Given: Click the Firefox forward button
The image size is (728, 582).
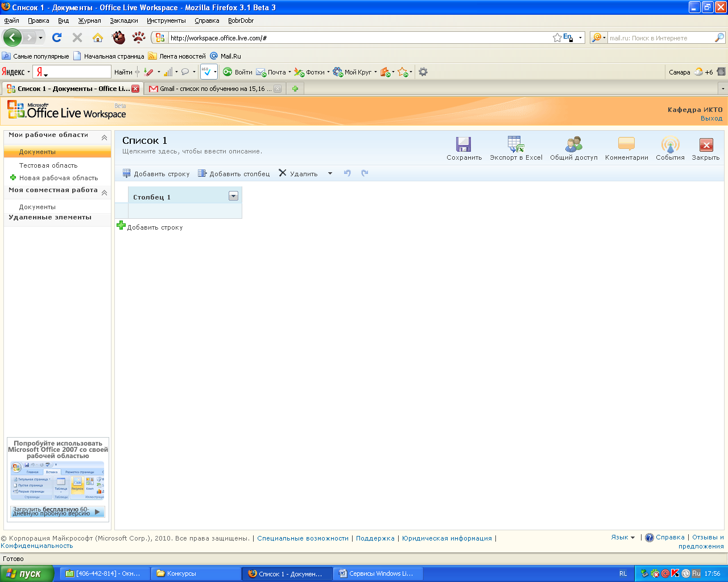Looking at the screenshot, I should point(29,38).
